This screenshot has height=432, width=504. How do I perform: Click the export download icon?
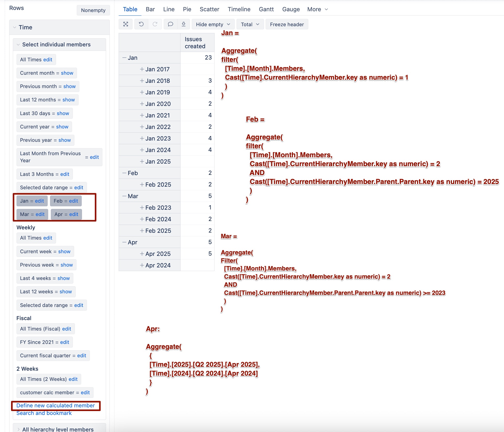[x=184, y=24]
